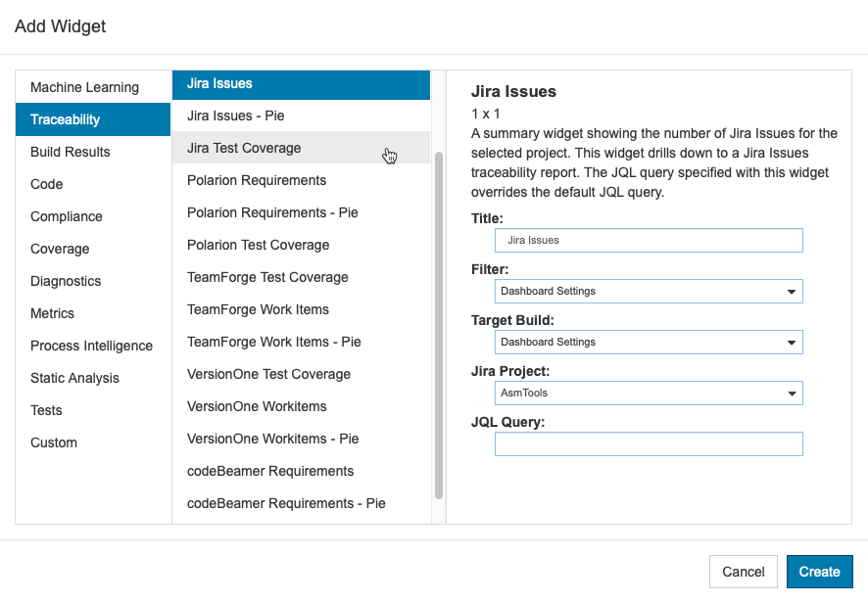Viewport: 868px width, 603px height.
Task: Pick the Jira Test Coverage widget
Action: 301,148
